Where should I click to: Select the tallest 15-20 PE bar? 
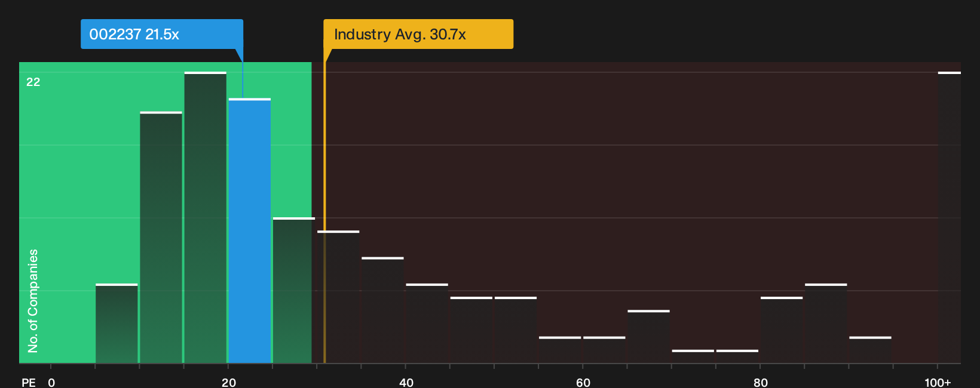(x=206, y=218)
